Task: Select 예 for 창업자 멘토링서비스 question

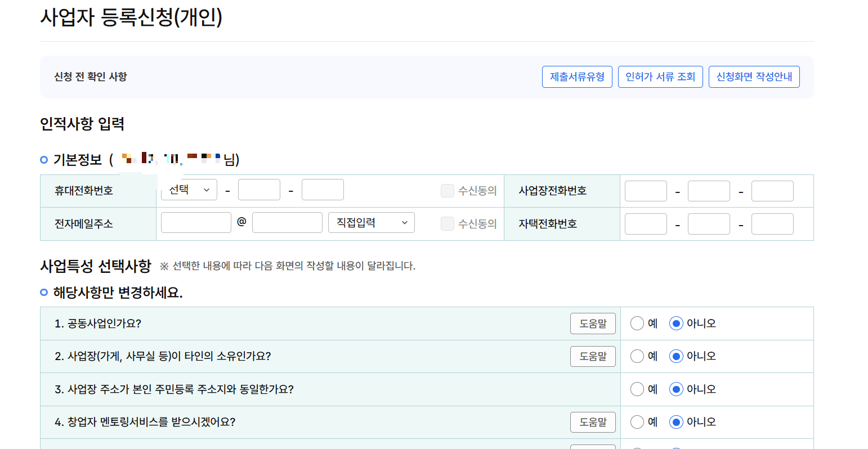Action: [x=637, y=422]
